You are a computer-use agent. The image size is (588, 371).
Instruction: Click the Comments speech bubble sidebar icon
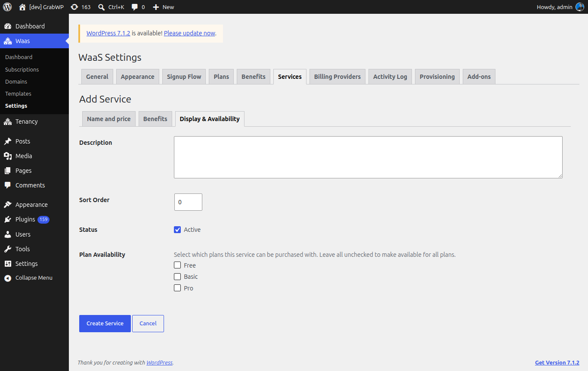pyautogui.click(x=8, y=185)
